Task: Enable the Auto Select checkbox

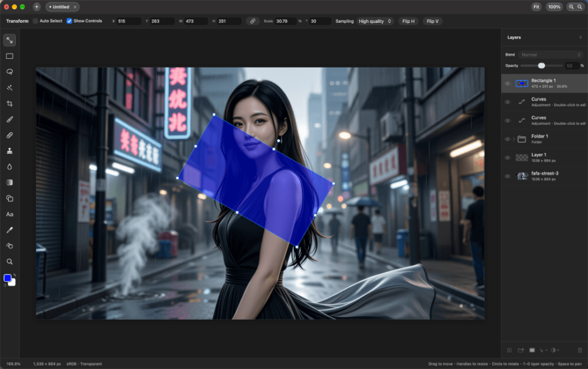Action: tap(36, 21)
